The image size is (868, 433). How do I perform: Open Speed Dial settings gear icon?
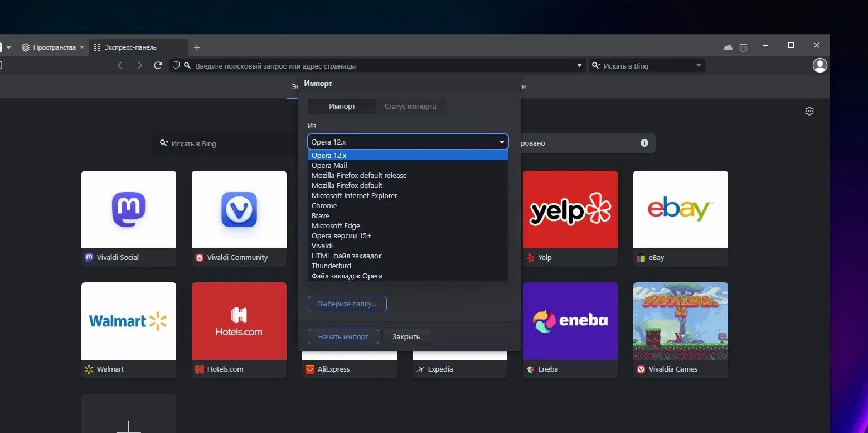pos(809,111)
